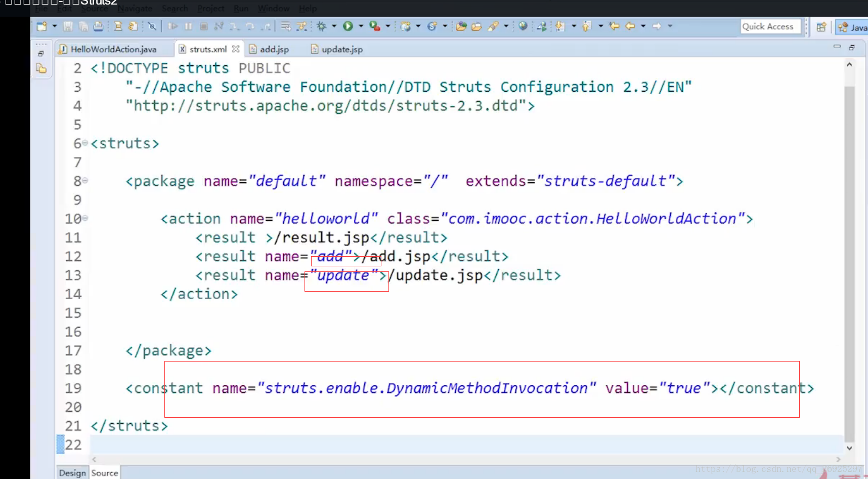Image resolution: width=868 pixels, height=479 pixels.
Task: Click the Step Into icon
Action: click(x=235, y=26)
